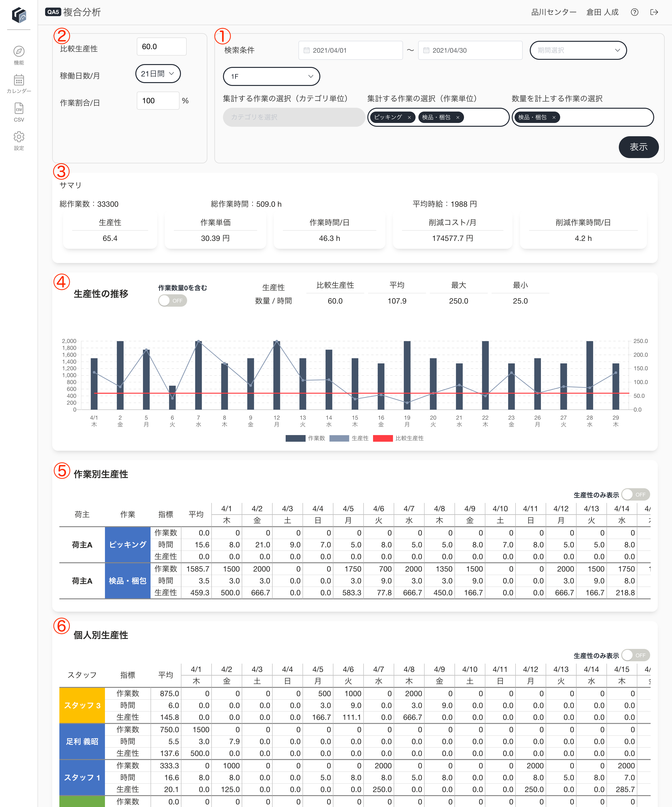Open the 稼働日数/月 21日間 dropdown
672x807 pixels.
coord(158,73)
